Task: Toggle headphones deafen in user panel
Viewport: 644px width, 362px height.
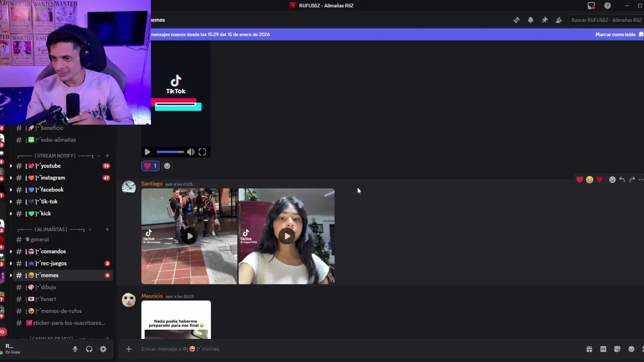Action: coord(89,349)
